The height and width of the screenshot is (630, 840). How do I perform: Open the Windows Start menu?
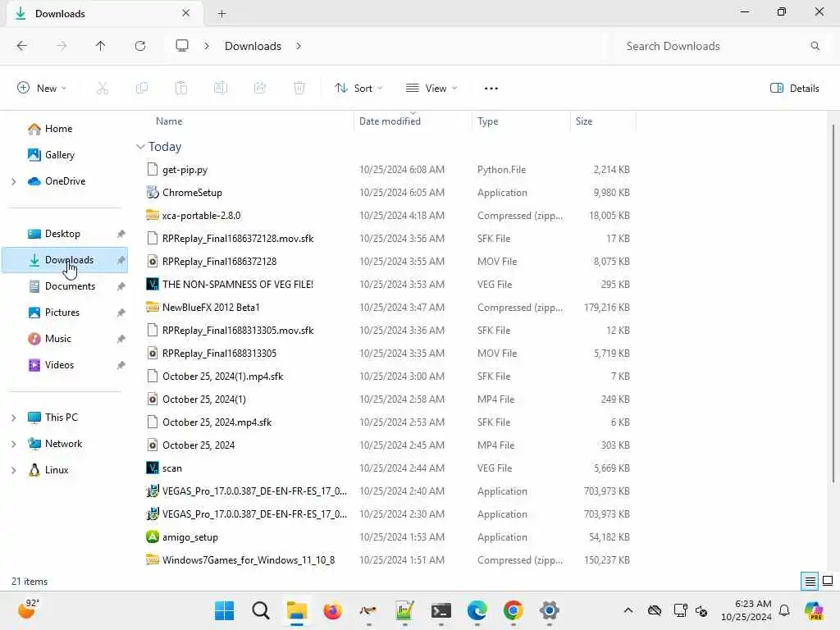tap(224, 610)
